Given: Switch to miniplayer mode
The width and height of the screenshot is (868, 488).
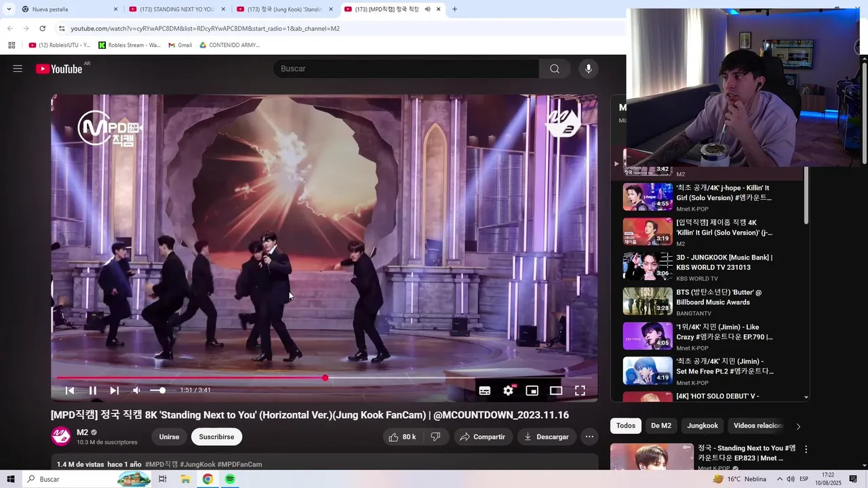Looking at the screenshot, I should point(532,390).
